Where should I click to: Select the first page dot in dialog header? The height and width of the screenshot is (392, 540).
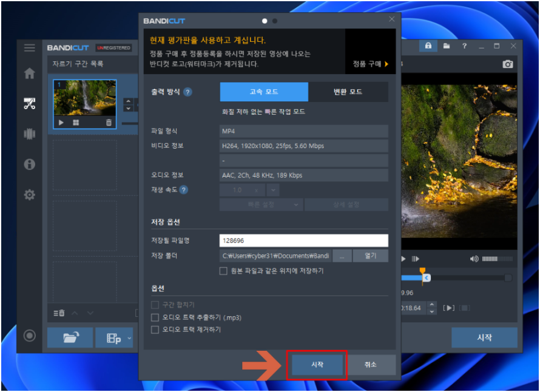tap(265, 21)
